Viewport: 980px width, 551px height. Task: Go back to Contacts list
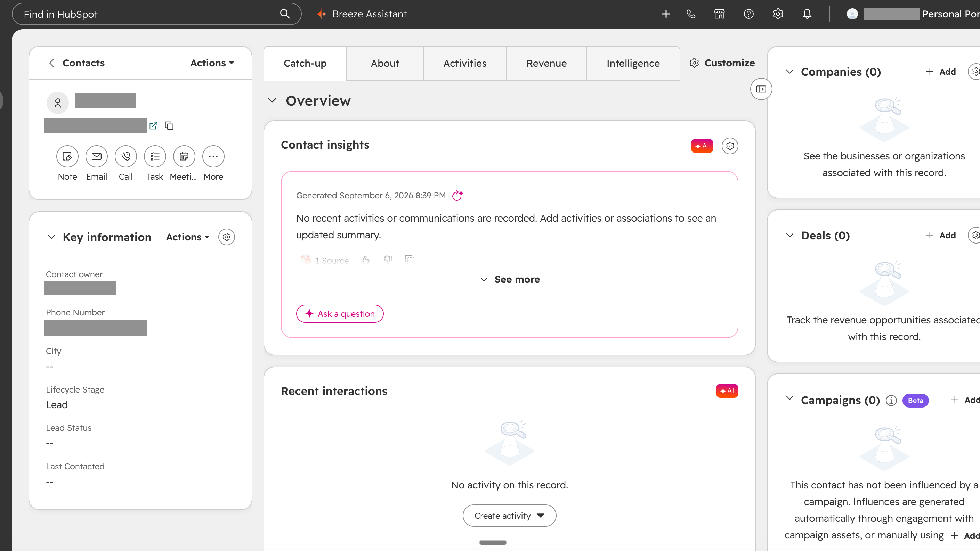(76, 63)
